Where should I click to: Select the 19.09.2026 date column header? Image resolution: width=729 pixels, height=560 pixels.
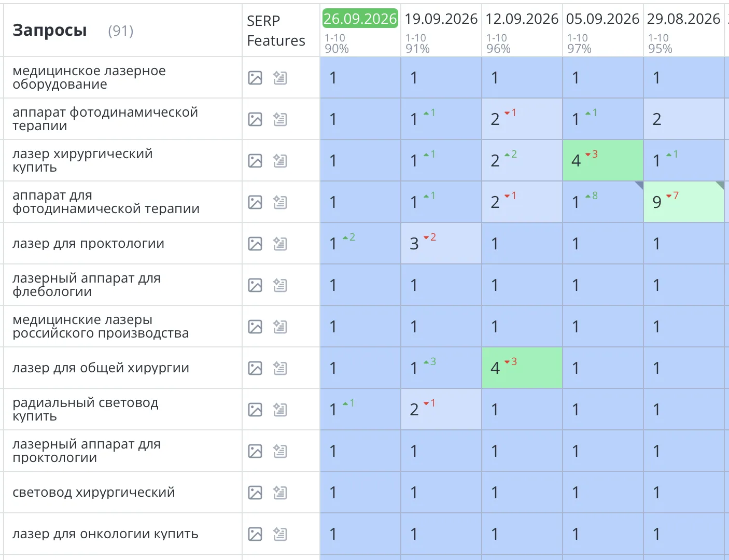click(x=441, y=19)
